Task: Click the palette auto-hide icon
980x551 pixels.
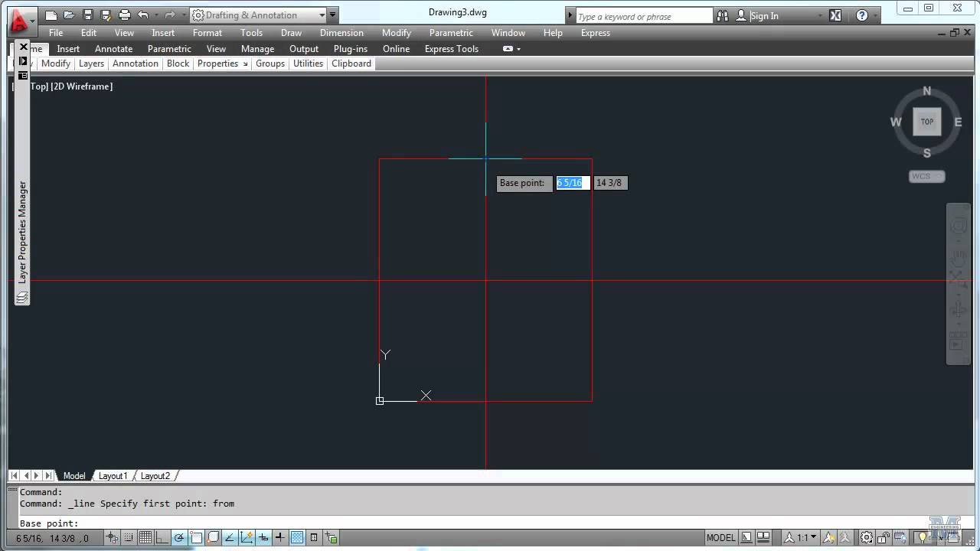Action: (23, 61)
